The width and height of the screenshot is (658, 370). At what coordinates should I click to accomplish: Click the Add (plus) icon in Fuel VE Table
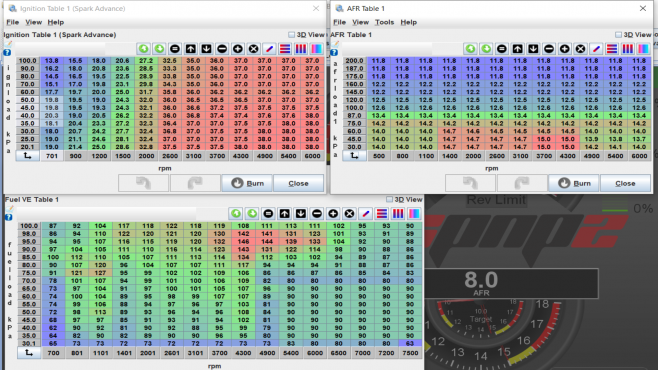333,214
